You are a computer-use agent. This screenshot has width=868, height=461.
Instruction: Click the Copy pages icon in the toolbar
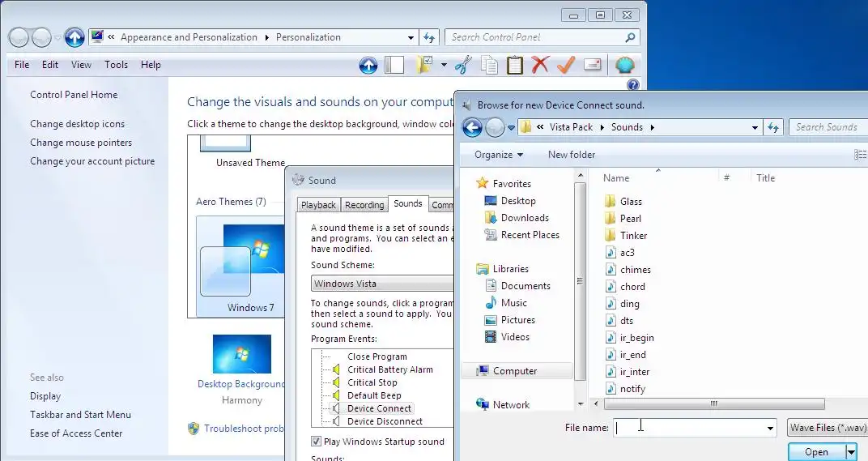[x=489, y=65]
